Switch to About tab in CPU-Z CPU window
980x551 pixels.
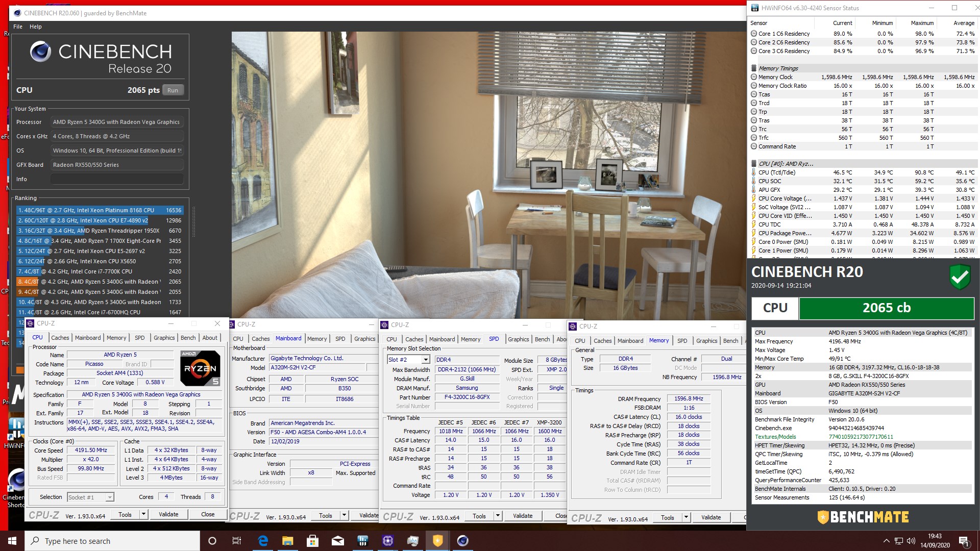[x=210, y=338]
